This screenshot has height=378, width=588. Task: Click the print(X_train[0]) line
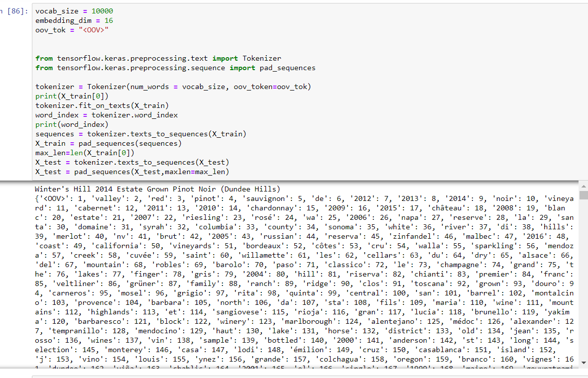click(72, 96)
